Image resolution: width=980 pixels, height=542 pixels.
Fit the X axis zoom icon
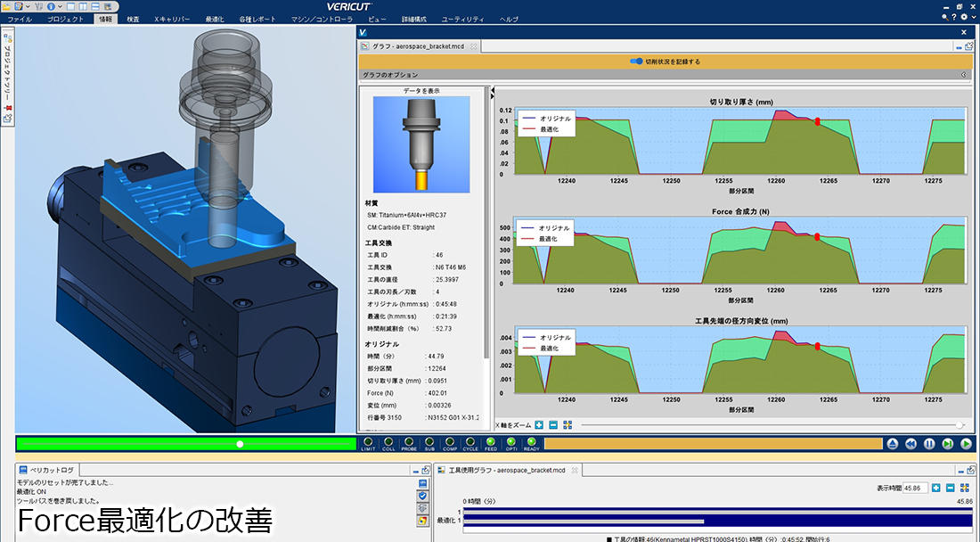coord(568,425)
